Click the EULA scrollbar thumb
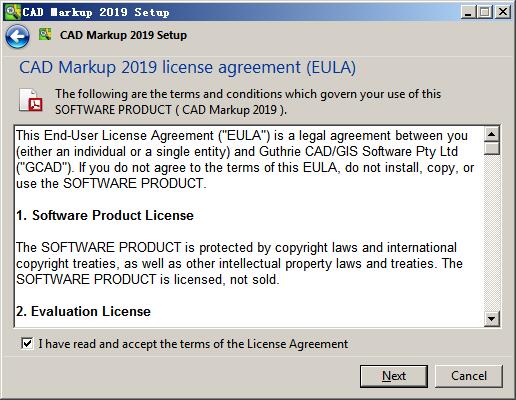The image size is (516, 400). tap(492, 148)
